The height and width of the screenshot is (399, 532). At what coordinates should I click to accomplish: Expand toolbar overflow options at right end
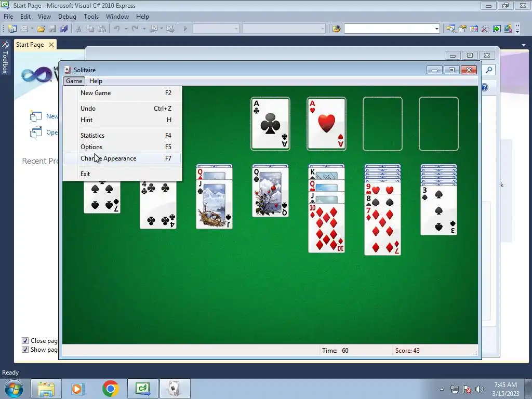tap(517, 29)
